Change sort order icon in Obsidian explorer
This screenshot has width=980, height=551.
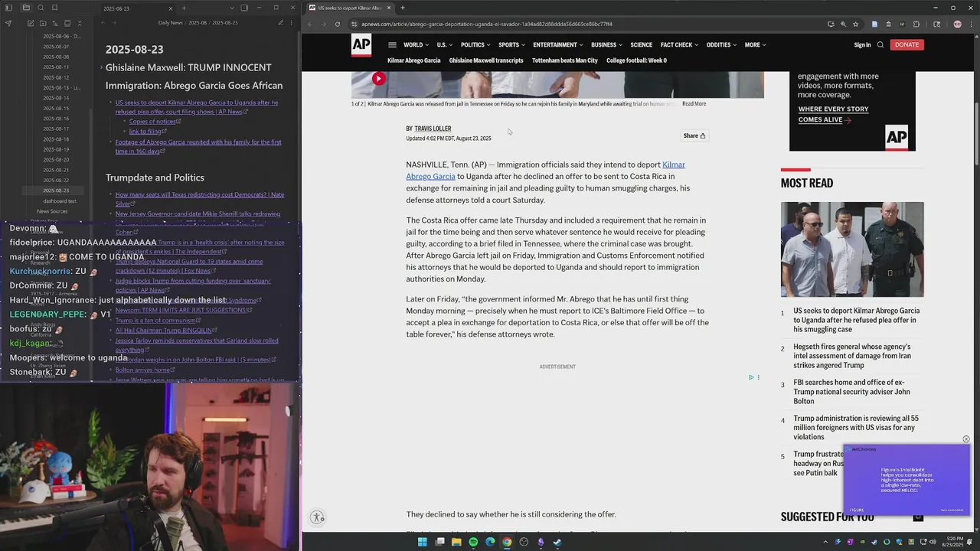(55, 23)
